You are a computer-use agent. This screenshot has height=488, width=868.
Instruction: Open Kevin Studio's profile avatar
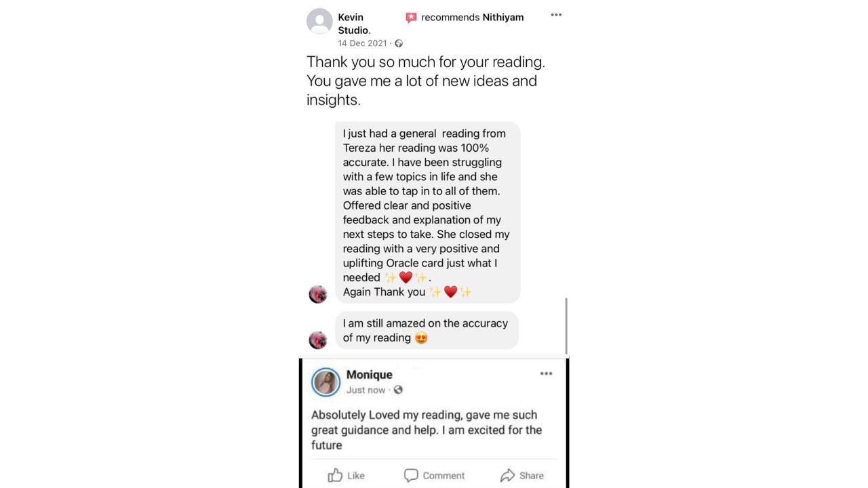319,21
